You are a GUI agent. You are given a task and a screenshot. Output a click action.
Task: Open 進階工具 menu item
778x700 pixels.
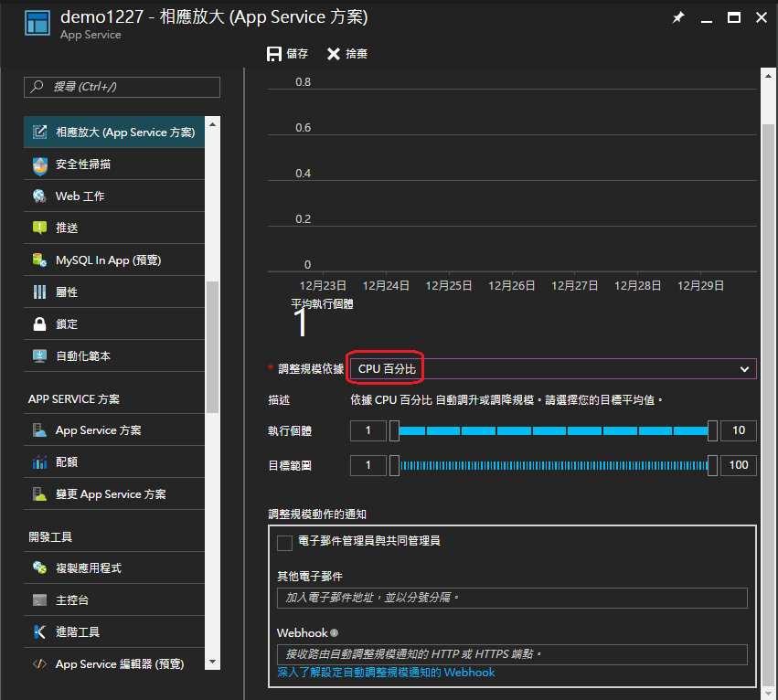coord(114,631)
